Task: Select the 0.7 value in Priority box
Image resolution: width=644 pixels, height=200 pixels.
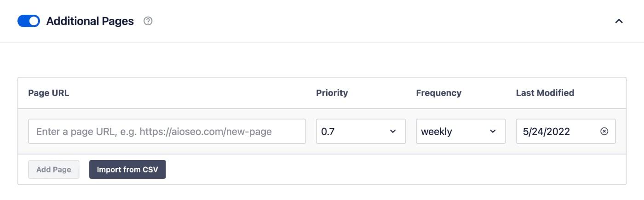Action: click(x=327, y=131)
